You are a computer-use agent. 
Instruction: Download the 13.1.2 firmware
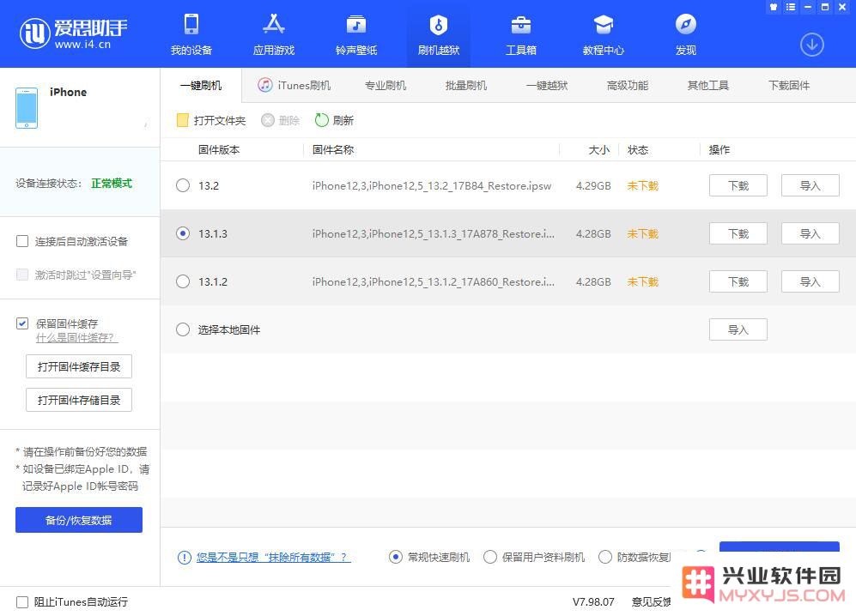pos(738,281)
